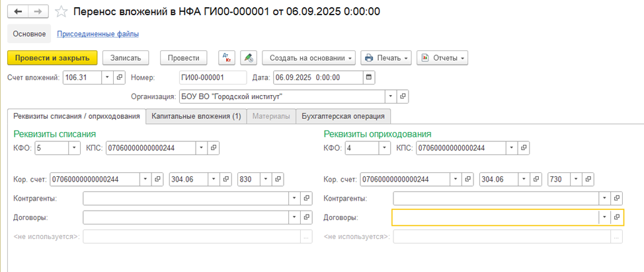Open the 830 КОСГУ item under списания
This screenshot has height=272, width=644.
[278, 180]
